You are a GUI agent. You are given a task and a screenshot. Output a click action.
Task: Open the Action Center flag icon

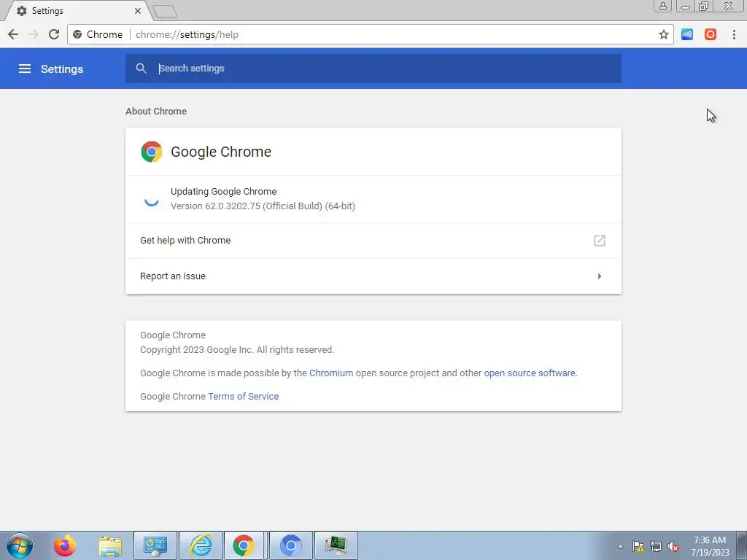638,546
